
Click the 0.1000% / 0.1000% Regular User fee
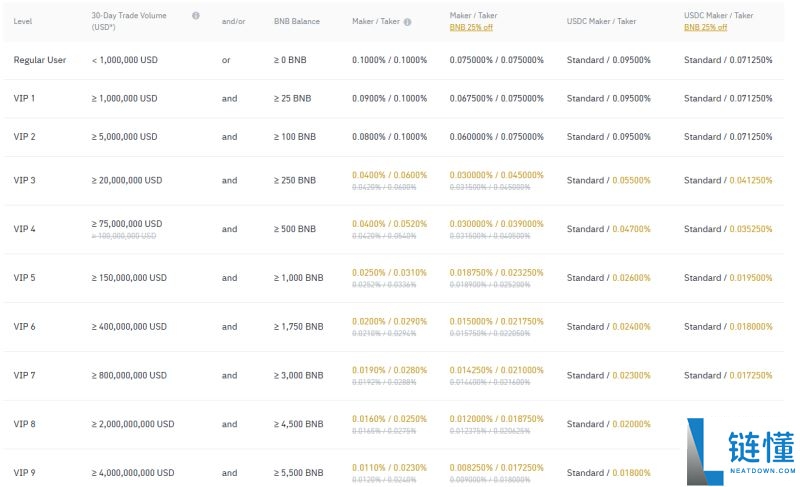(389, 60)
